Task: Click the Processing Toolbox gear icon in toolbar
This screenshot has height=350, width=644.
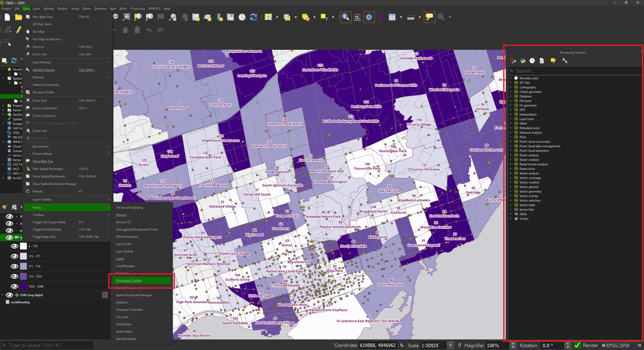Action: [x=369, y=17]
